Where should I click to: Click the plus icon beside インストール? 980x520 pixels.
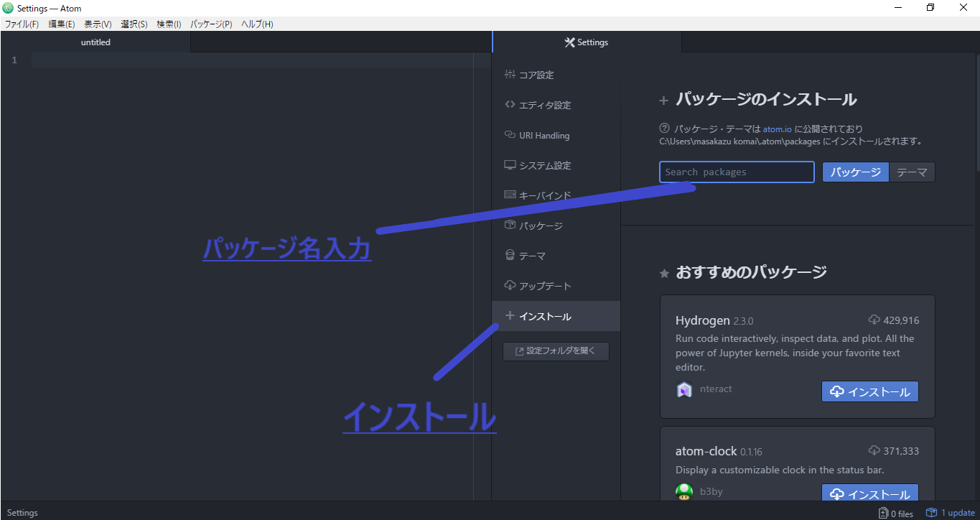click(510, 315)
